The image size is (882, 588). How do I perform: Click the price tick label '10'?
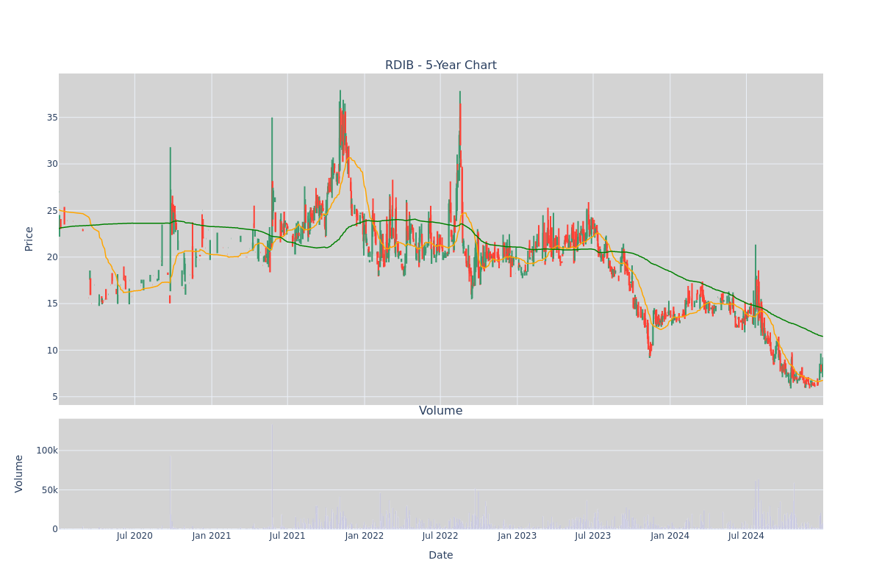pyautogui.click(x=52, y=351)
